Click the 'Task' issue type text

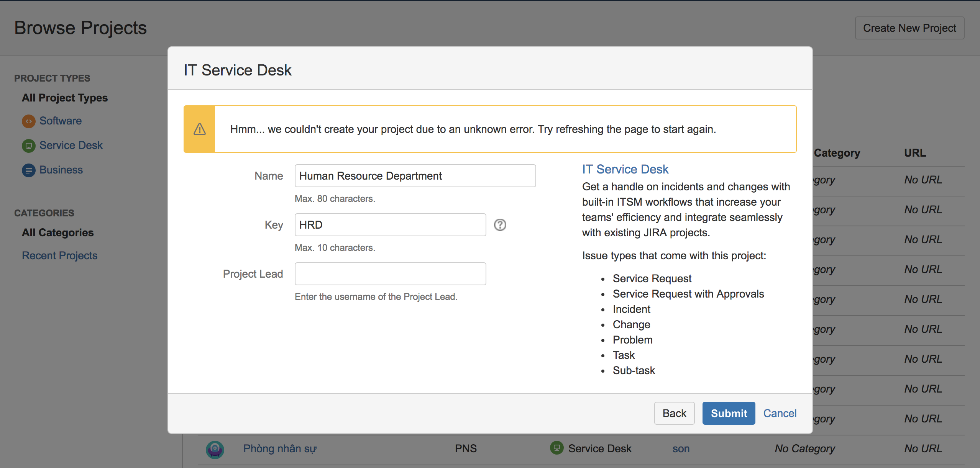624,355
